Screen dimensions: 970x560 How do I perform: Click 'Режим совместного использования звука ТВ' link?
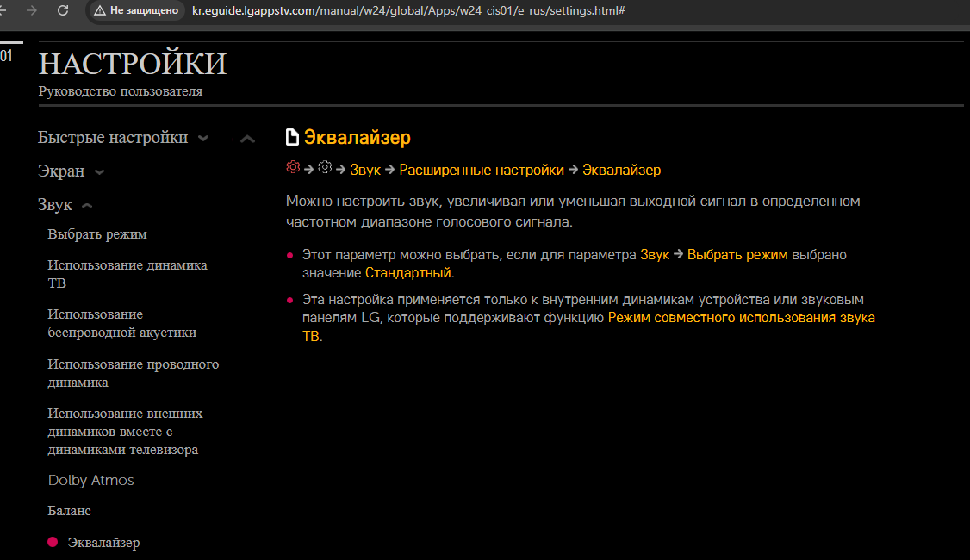(741, 318)
